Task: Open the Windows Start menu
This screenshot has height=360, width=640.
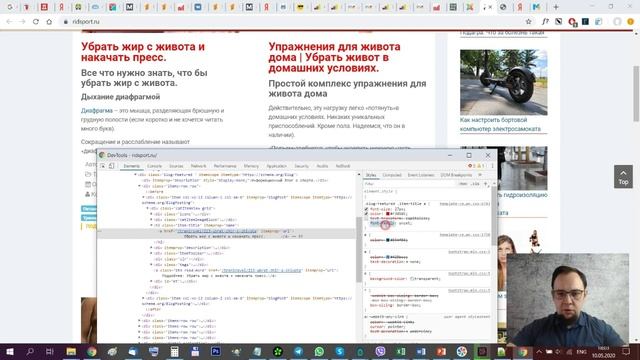Action: (x=9, y=352)
